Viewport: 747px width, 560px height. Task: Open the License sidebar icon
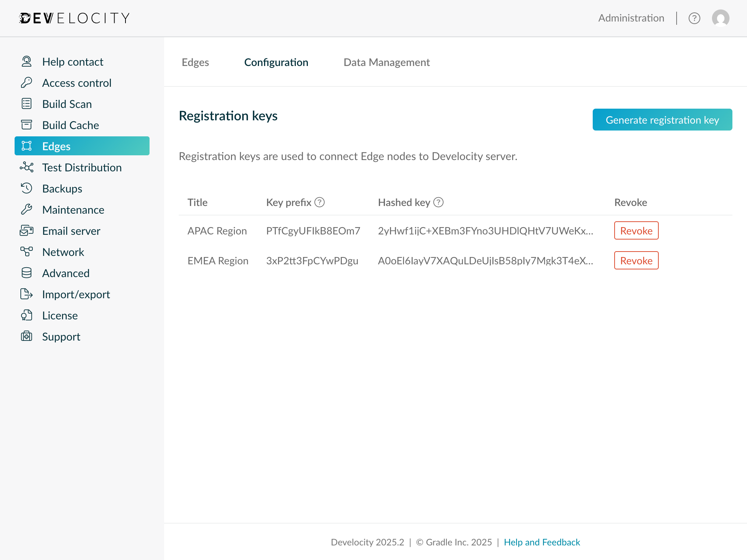click(x=26, y=315)
